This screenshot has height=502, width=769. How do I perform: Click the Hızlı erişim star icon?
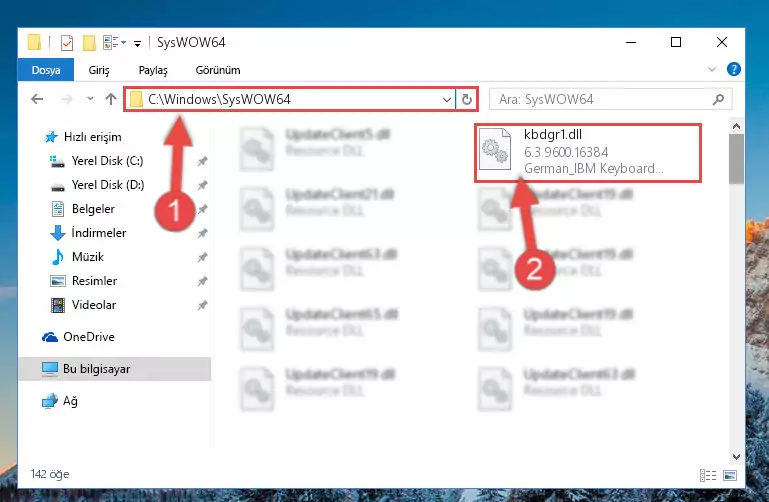click(x=51, y=137)
